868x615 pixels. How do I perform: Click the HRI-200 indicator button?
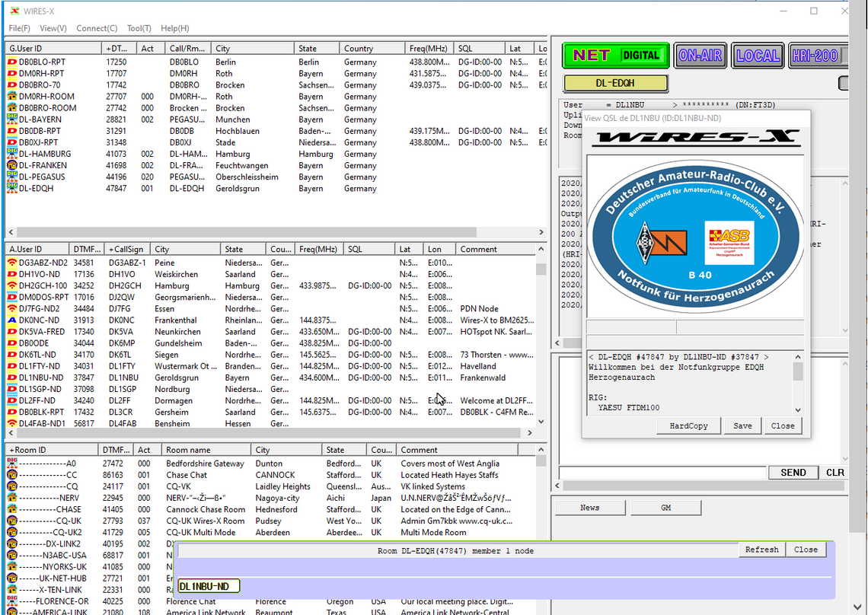(x=818, y=56)
